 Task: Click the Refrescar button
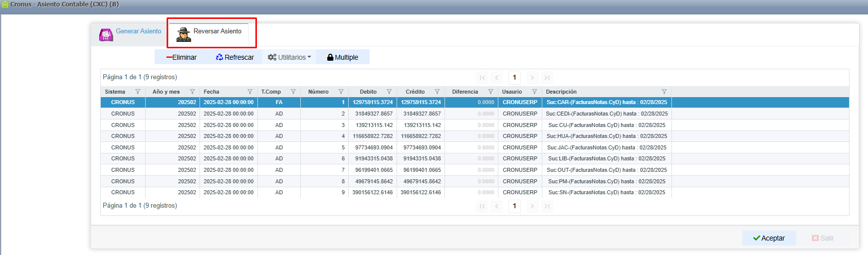pyautogui.click(x=235, y=57)
